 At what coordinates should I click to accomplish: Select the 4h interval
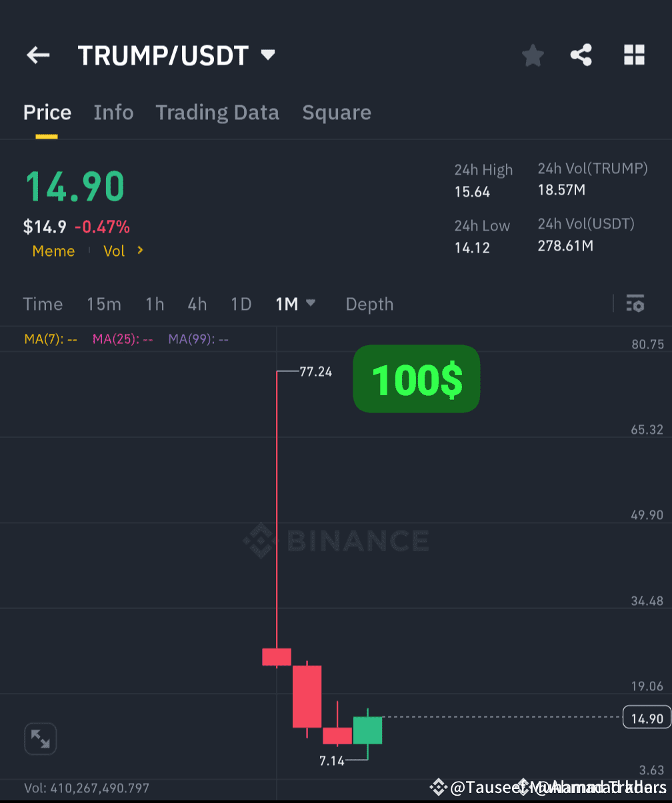click(x=197, y=304)
